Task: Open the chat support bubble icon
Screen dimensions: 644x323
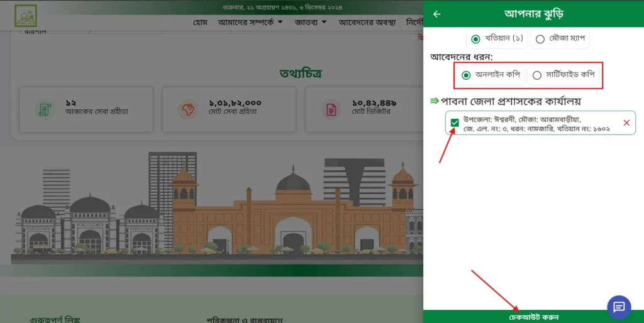Action: (x=618, y=307)
